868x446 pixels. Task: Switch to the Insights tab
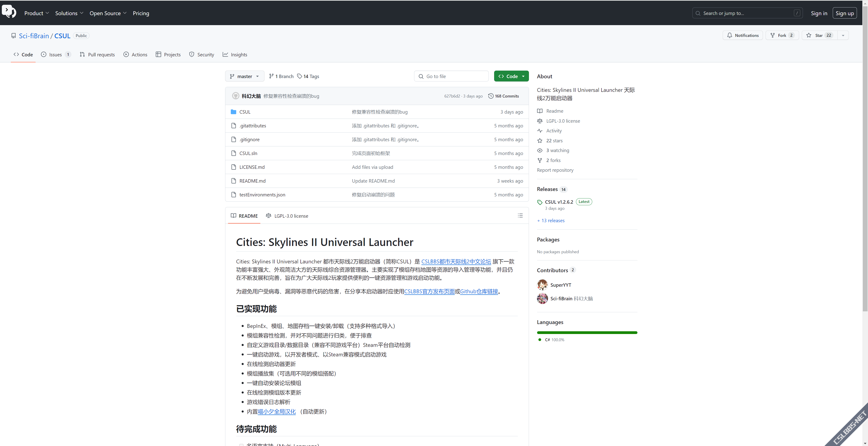235,55
